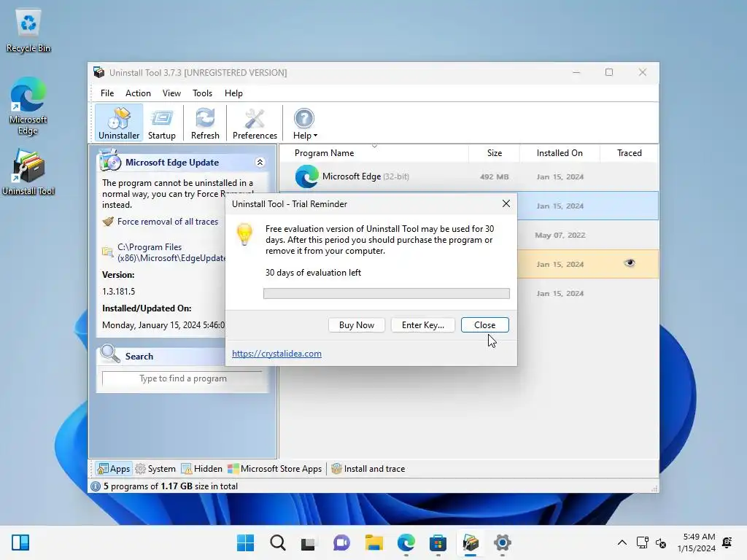Viewport: 747px width, 560px height.
Task: Sort by Size column header
Action: (495, 153)
